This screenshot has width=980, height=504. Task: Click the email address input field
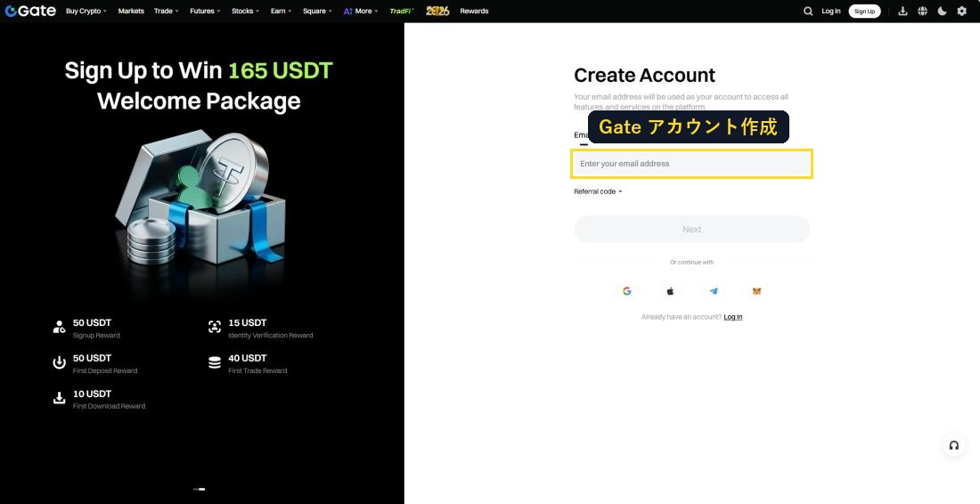(692, 164)
